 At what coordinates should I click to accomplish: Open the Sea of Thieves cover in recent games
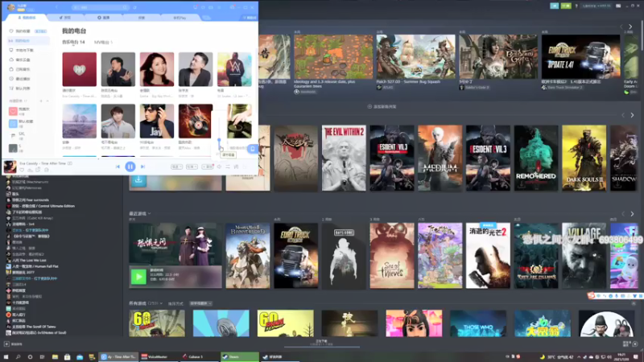pyautogui.click(x=392, y=255)
